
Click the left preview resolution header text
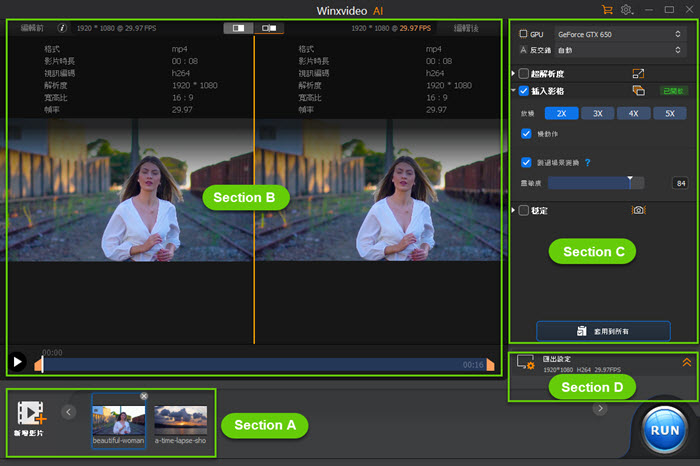coord(116,28)
